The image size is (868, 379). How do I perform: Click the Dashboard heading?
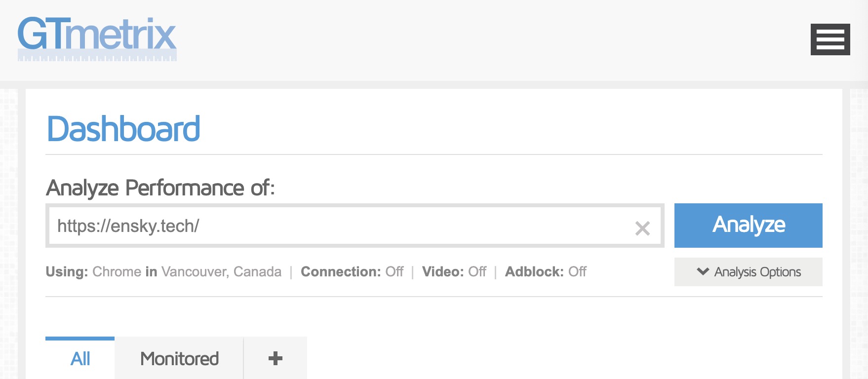[x=123, y=129]
